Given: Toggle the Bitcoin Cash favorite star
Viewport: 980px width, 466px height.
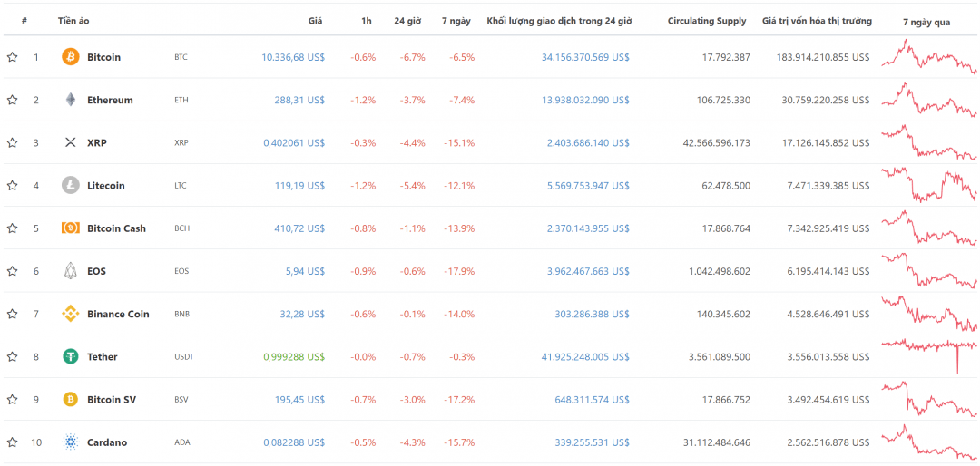Looking at the screenshot, I should (12, 228).
